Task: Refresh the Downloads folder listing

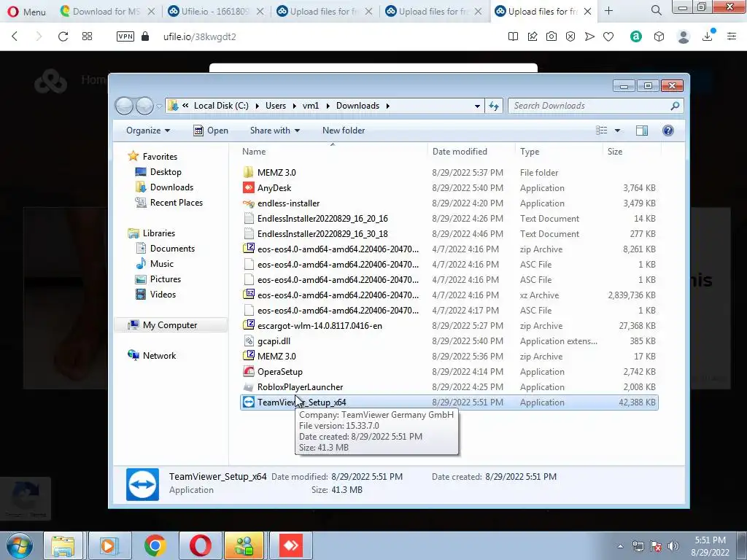Action: (x=494, y=106)
